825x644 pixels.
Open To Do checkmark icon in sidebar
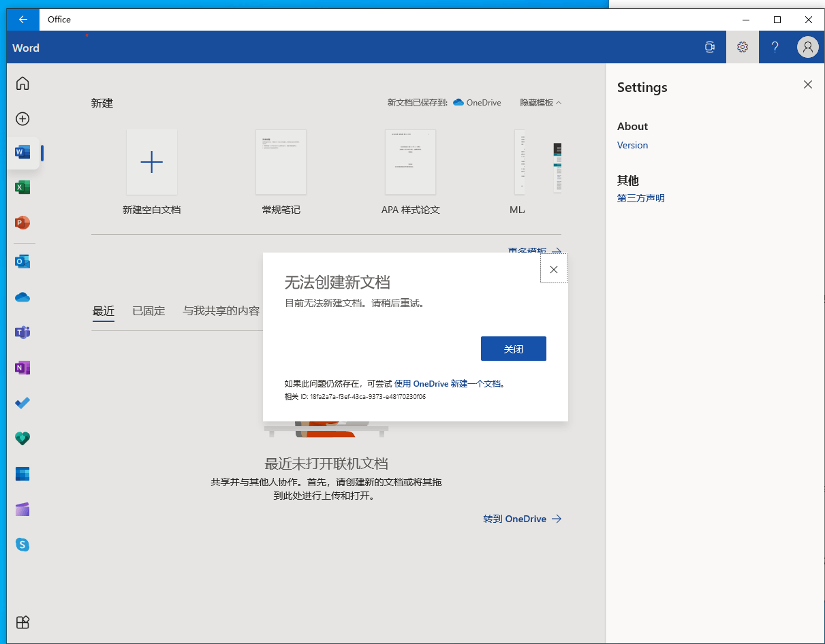[22, 404]
